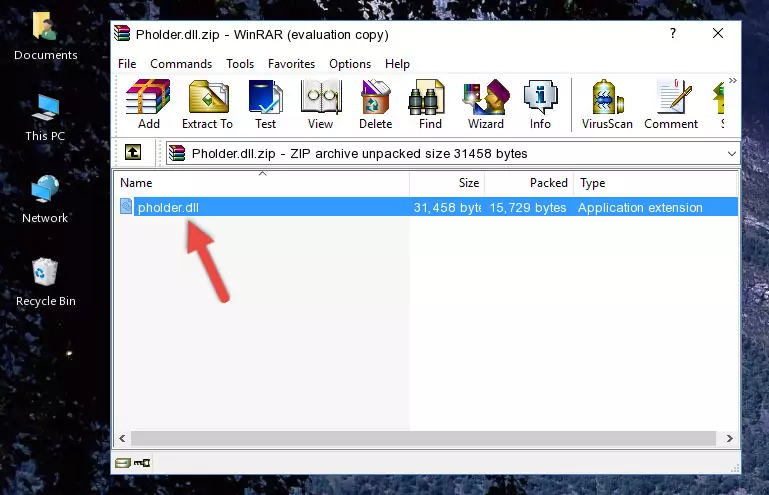This screenshot has width=769, height=495.
Task: Open the Help menu
Action: tap(397, 64)
